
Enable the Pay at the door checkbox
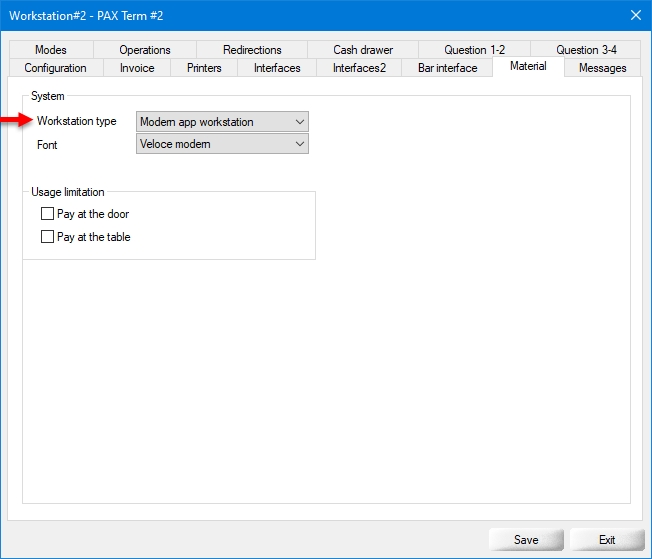47,214
